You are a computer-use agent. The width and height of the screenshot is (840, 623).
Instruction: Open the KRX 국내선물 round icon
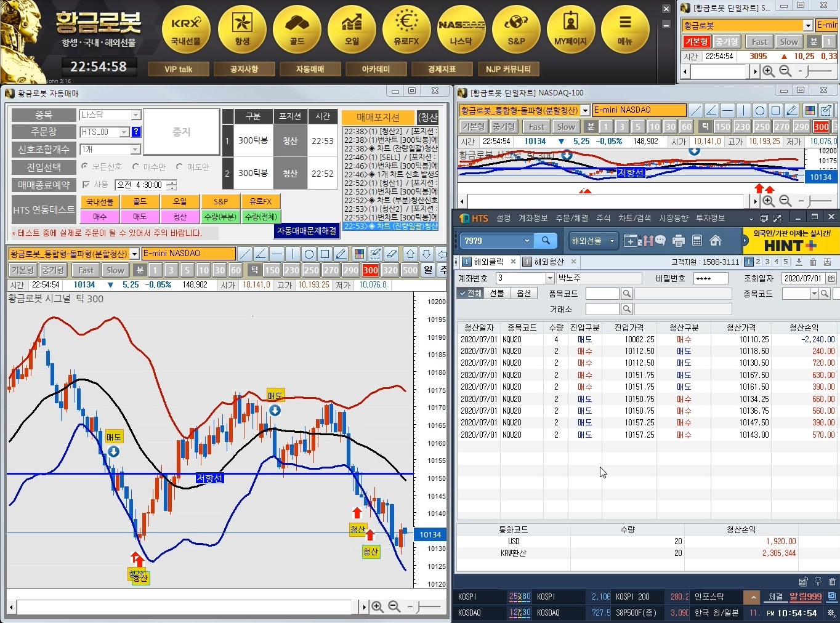(186, 30)
